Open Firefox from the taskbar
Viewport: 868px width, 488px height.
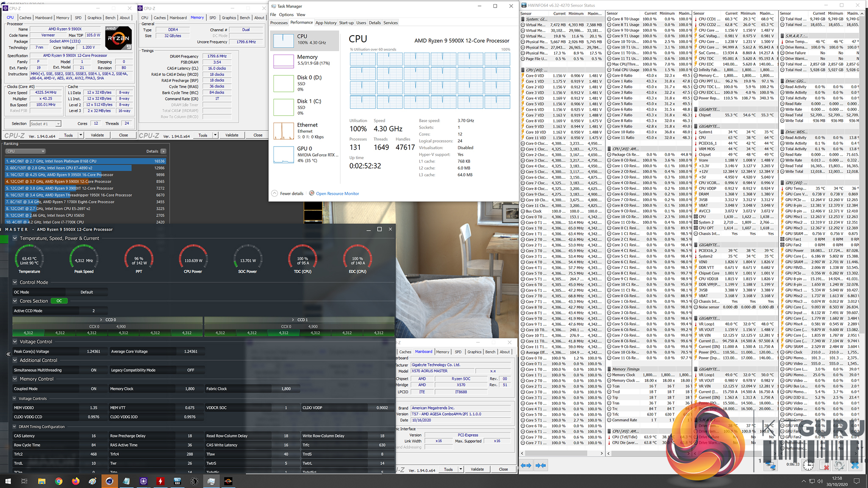click(75, 481)
